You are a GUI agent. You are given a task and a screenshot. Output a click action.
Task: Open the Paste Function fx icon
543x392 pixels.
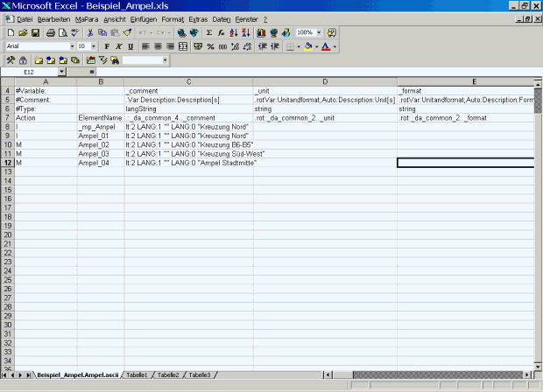pyautogui.click(x=221, y=33)
